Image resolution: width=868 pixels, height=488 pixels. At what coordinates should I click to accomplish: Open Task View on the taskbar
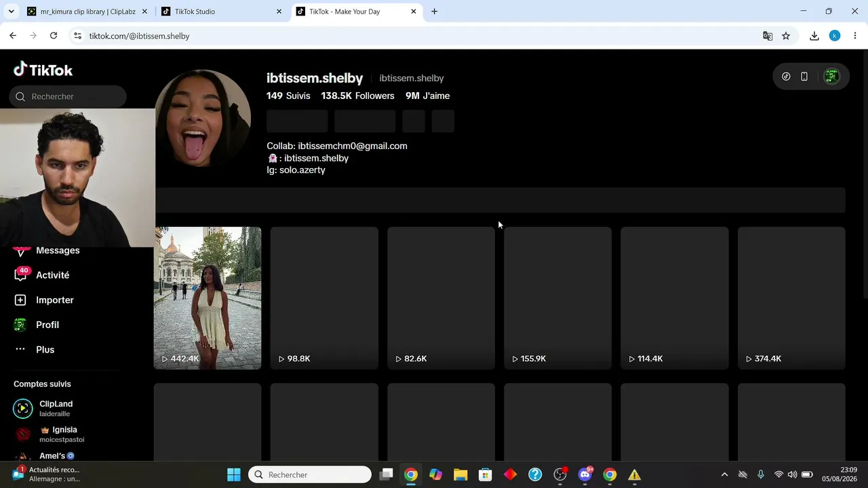click(x=386, y=474)
